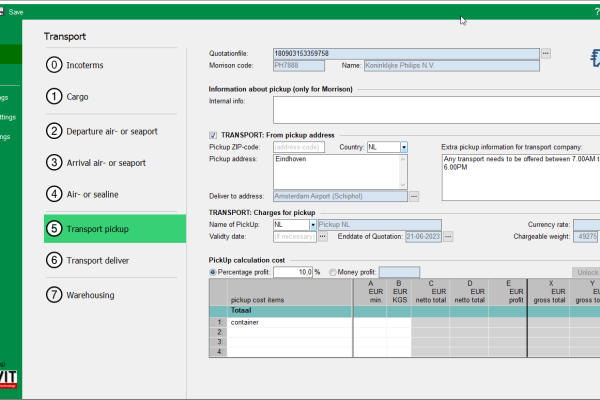Click the Validity date field
This screenshot has height=400, width=600.
[x=295, y=237]
